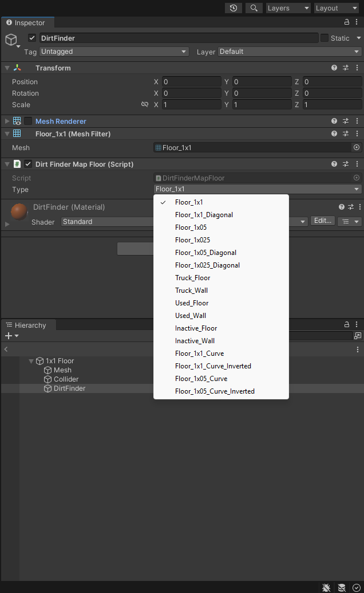
Task: Click the Mesh Renderer component link
Action: click(x=60, y=121)
